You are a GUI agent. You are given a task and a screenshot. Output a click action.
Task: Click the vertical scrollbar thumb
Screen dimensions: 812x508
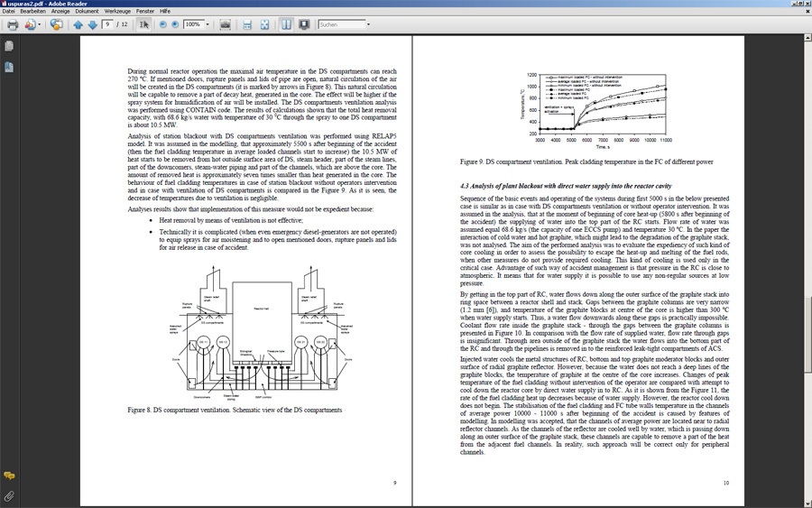click(x=807, y=335)
